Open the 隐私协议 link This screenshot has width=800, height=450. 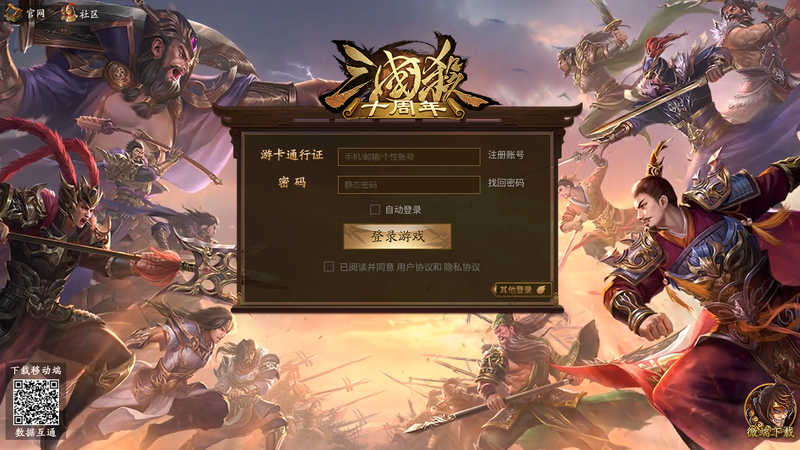462,267
